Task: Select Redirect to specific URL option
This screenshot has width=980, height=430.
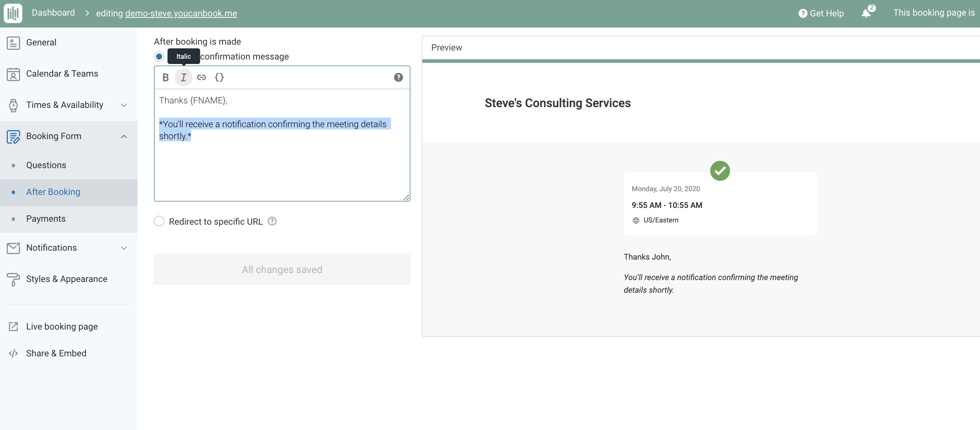Action: (x=159, y=221)
